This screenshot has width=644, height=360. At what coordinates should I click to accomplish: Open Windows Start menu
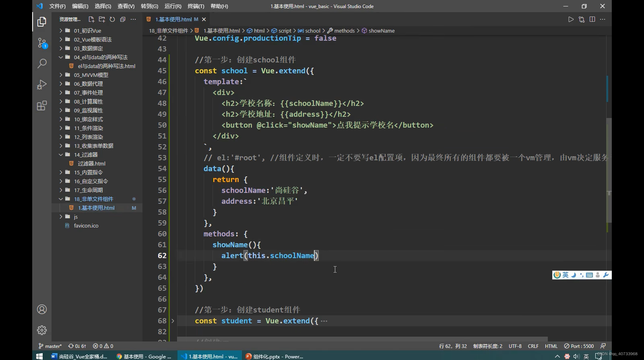click(x=39, y=356)
